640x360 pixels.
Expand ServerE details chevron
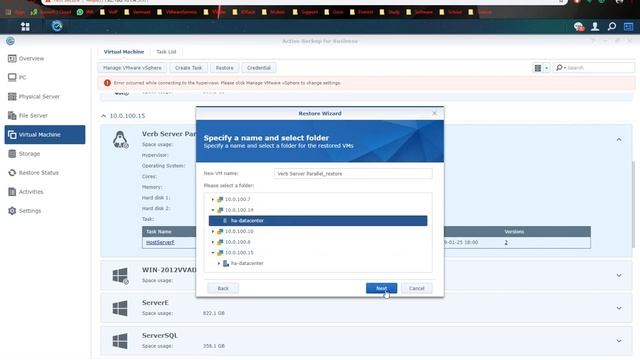point(619,308)
